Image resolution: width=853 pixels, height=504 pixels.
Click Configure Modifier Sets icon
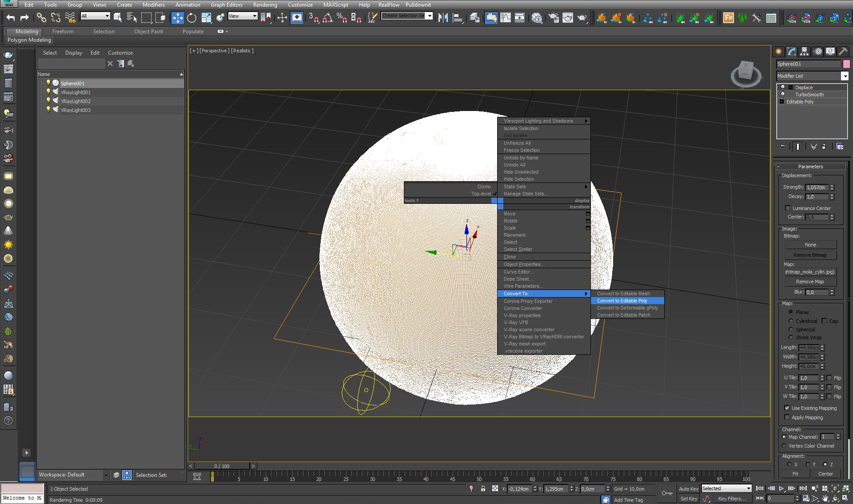pyautogui.click(x=840, y=146)
